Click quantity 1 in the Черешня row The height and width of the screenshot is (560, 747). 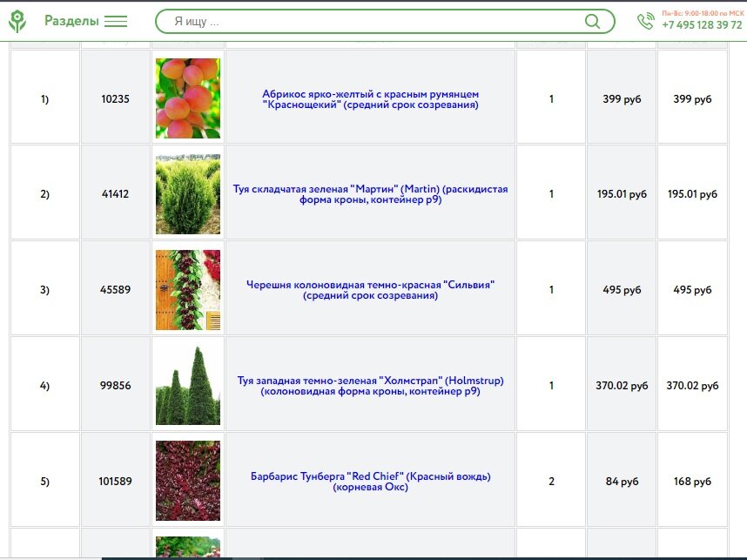tap(551, 290)
